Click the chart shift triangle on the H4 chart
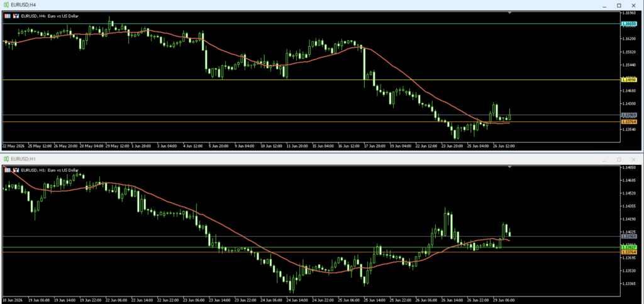This screenshot has height=304, width=644. [509, 13]
